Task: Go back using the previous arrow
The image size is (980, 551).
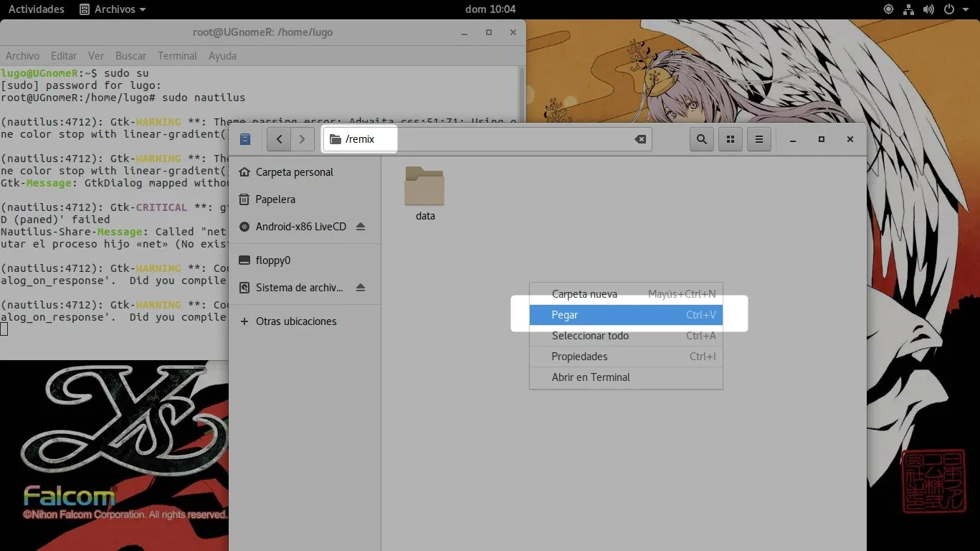Action: coord(279,139)
